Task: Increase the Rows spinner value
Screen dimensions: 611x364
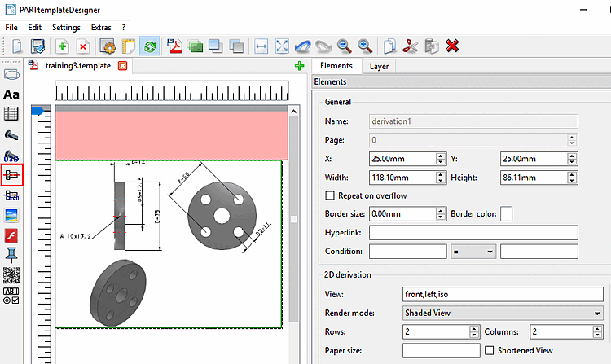Action: (474, 327)
